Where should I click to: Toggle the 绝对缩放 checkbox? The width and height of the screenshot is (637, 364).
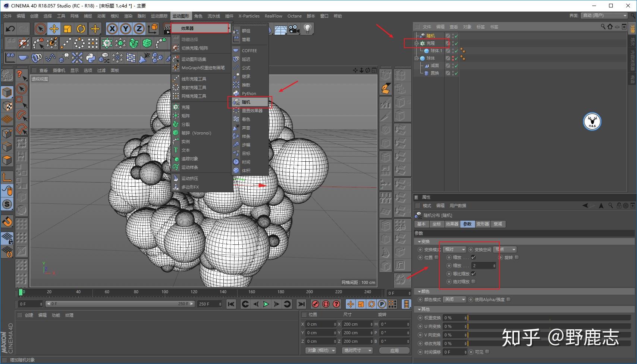click(x=474, y=281)
